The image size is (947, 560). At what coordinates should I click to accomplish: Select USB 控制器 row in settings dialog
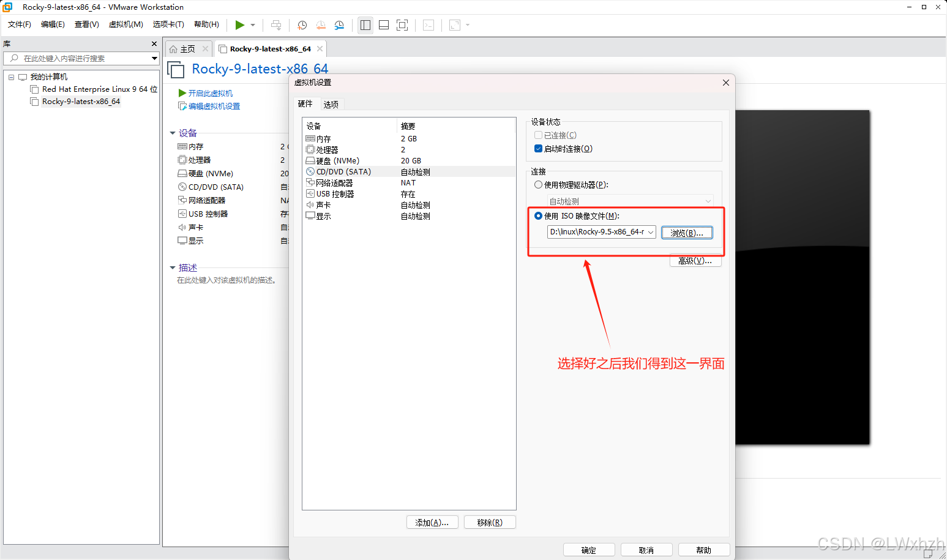[410, 194]
